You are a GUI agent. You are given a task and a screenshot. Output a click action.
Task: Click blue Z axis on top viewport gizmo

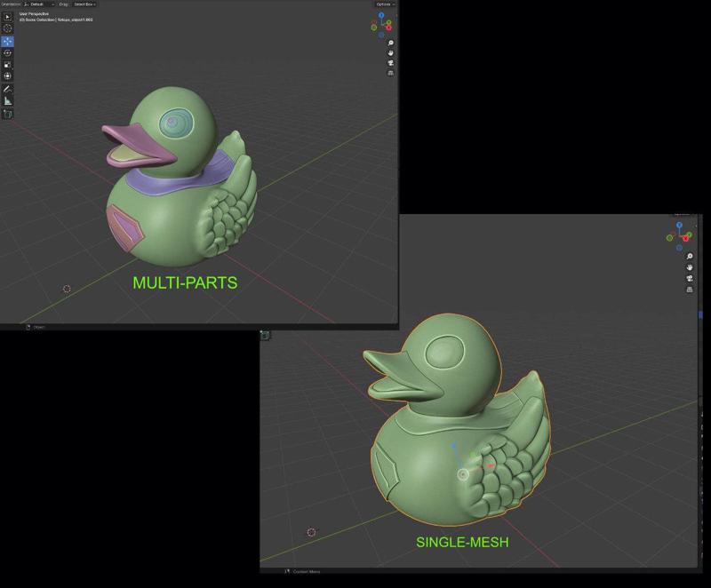point(381,15)
